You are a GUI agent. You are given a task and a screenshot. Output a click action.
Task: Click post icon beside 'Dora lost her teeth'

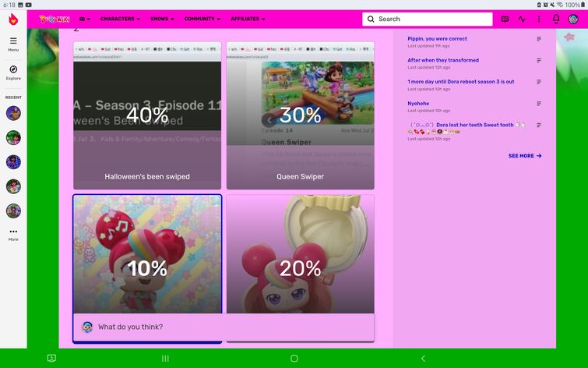click(539, 125)
